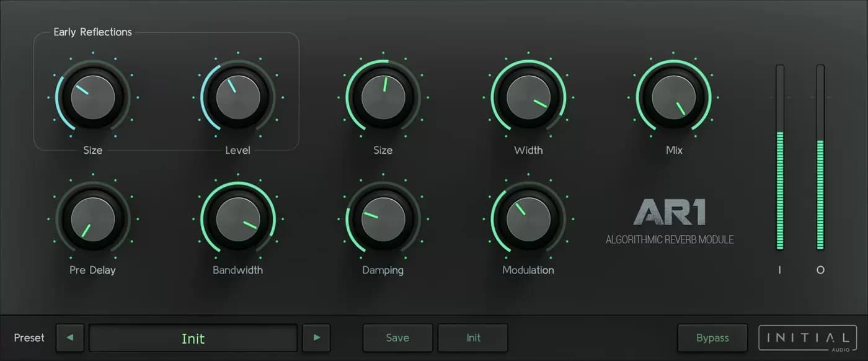Image resolution: width=868 pixels, height=361 pixels.
Task: Click the Pre Delay label text
Action: pos(92,270)
